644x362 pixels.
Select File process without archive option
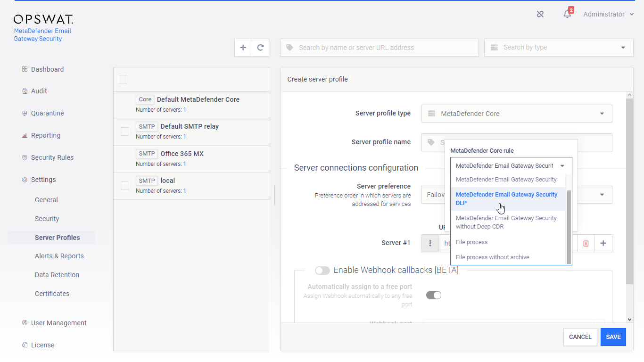tap(508, 257)
